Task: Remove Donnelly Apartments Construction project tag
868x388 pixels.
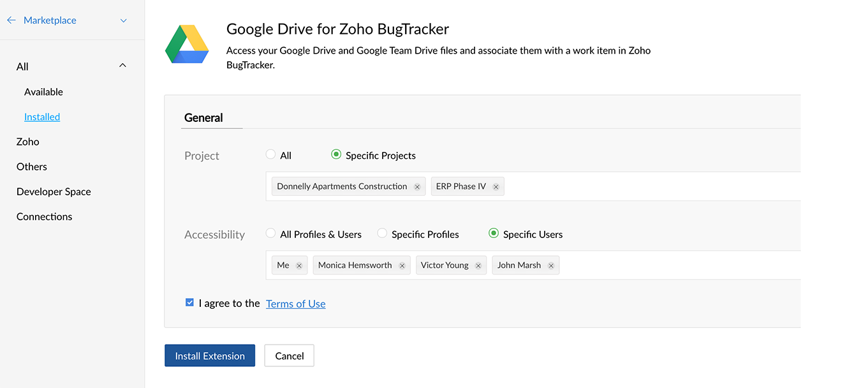Action: pos(417,187)
